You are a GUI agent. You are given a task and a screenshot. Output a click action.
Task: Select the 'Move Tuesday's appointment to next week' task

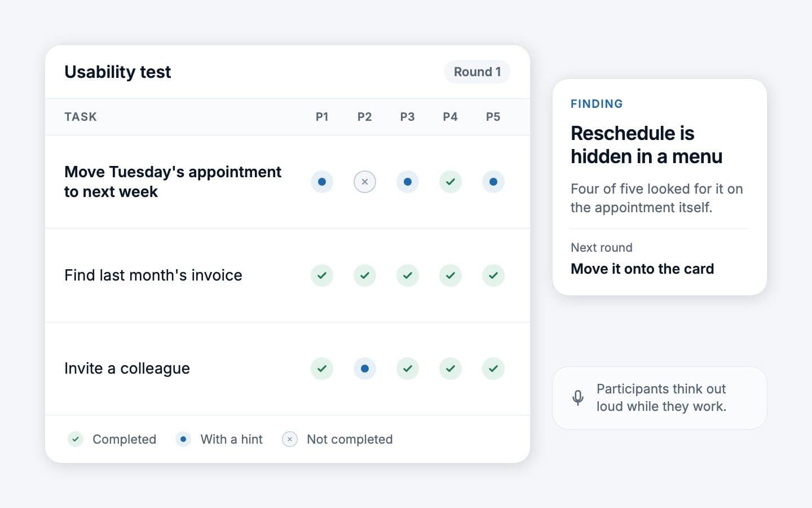click(x=173, y=182)
